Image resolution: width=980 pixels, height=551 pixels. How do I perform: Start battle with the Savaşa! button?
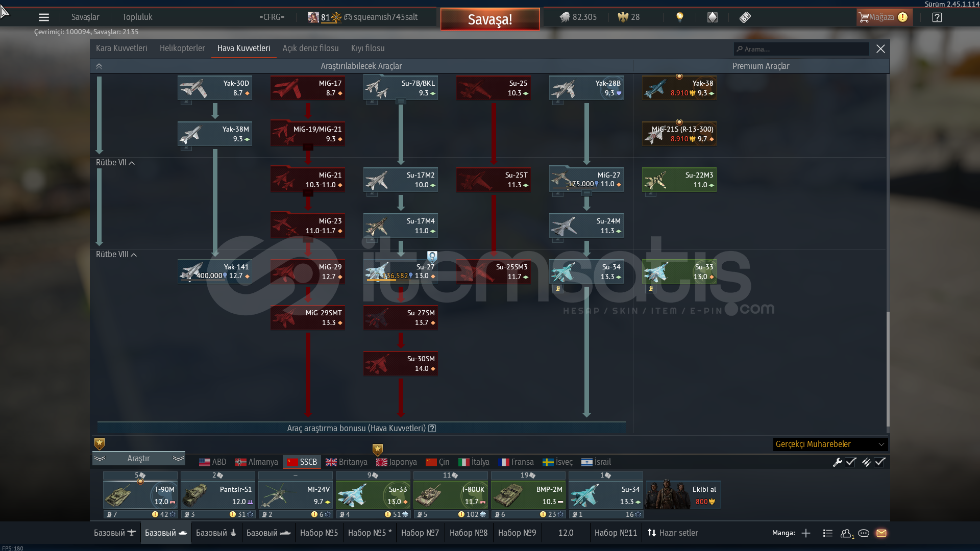click(x=490, y=19)
